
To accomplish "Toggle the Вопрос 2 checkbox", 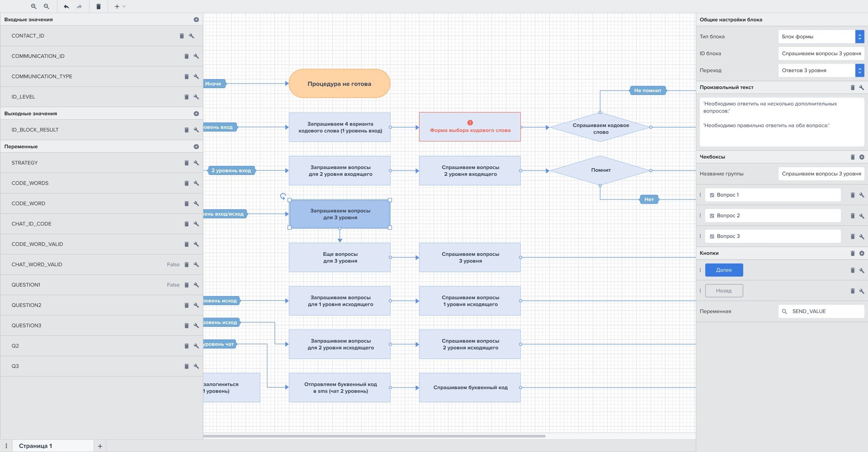I will [712, 216].
